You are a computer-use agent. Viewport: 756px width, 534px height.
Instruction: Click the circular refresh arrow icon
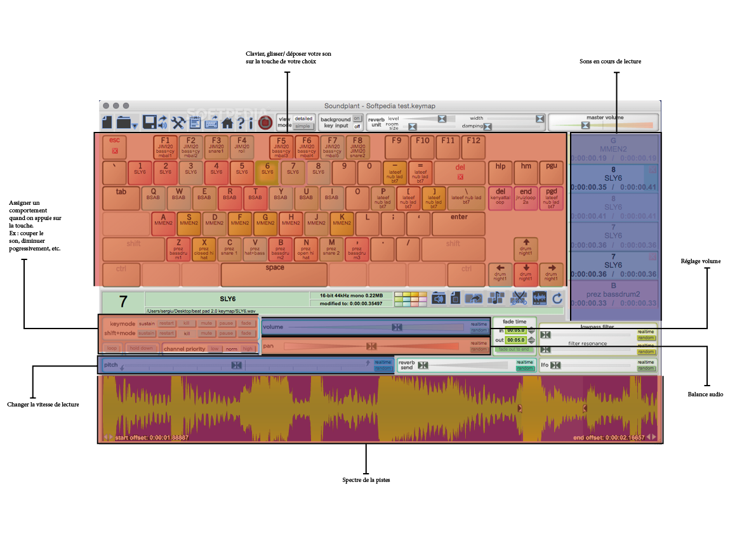[557, 297]
